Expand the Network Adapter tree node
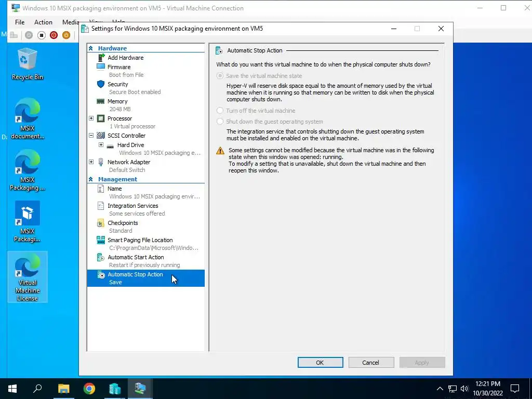 click(x=91, y=162)
